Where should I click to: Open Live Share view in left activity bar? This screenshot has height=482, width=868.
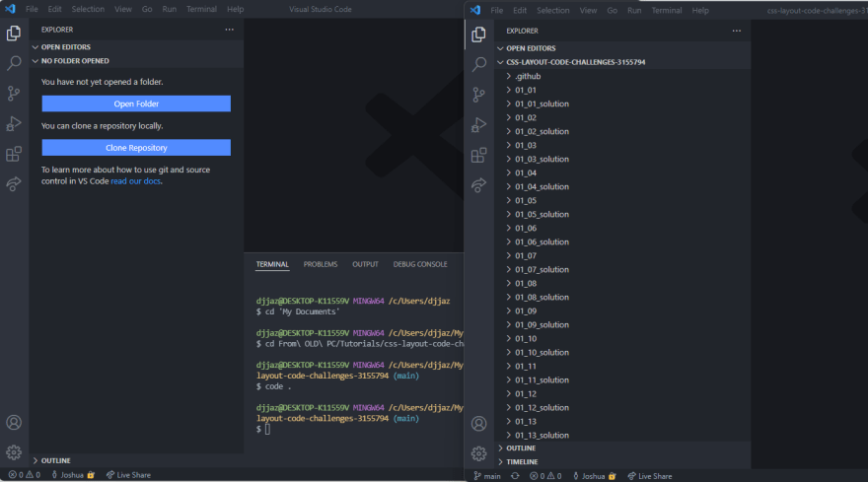tap(14, 183)
